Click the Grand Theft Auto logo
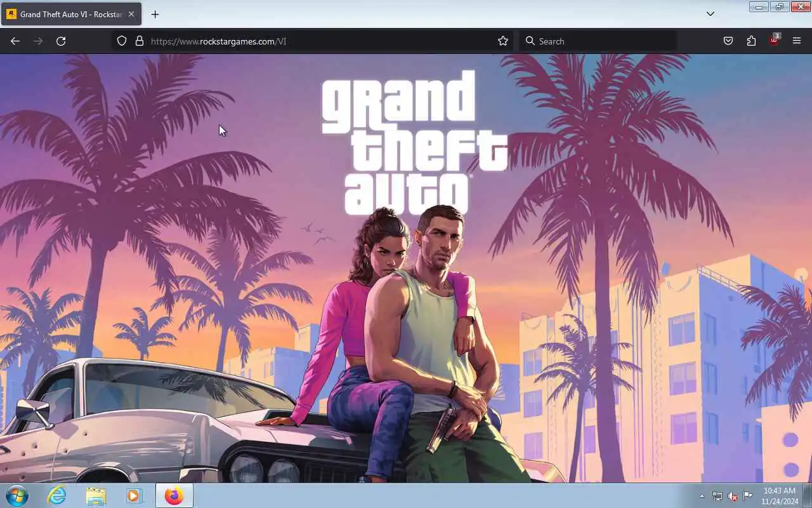The height and width of the screenshot is (508, 812). (415, 143)
